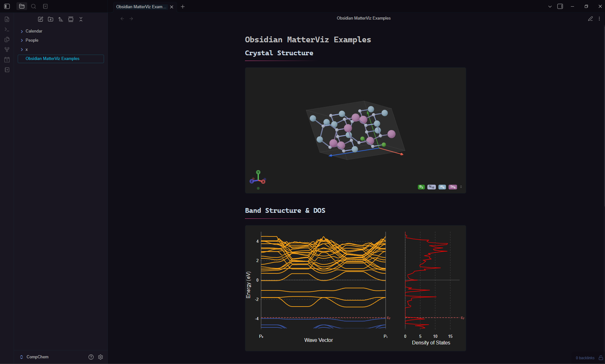Click the 0 backlinks status item
Viewport: 605px width, 364px height.
pyautogui.click(x=585, y=358)
